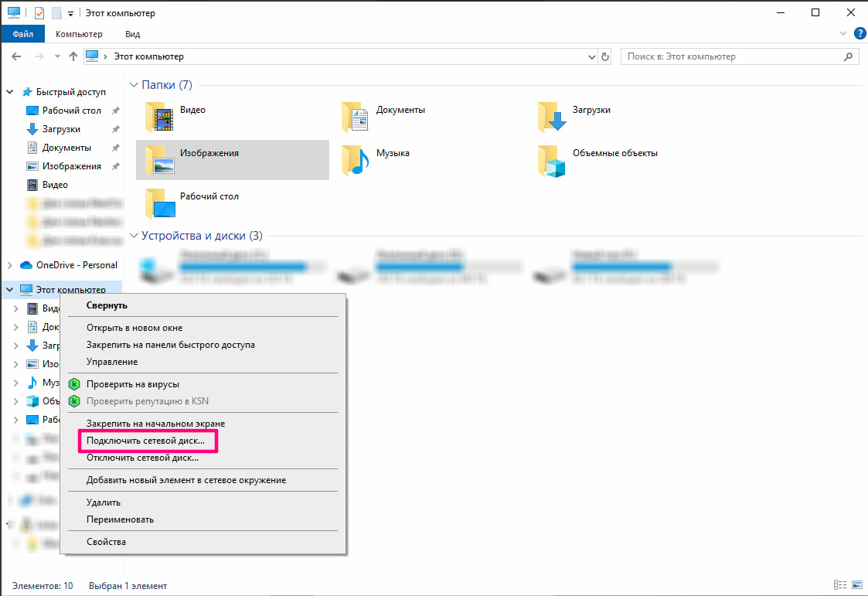Click the New folder quick access toolbar icon
This screenshot has width=868, height=596.
pos(56,12)
